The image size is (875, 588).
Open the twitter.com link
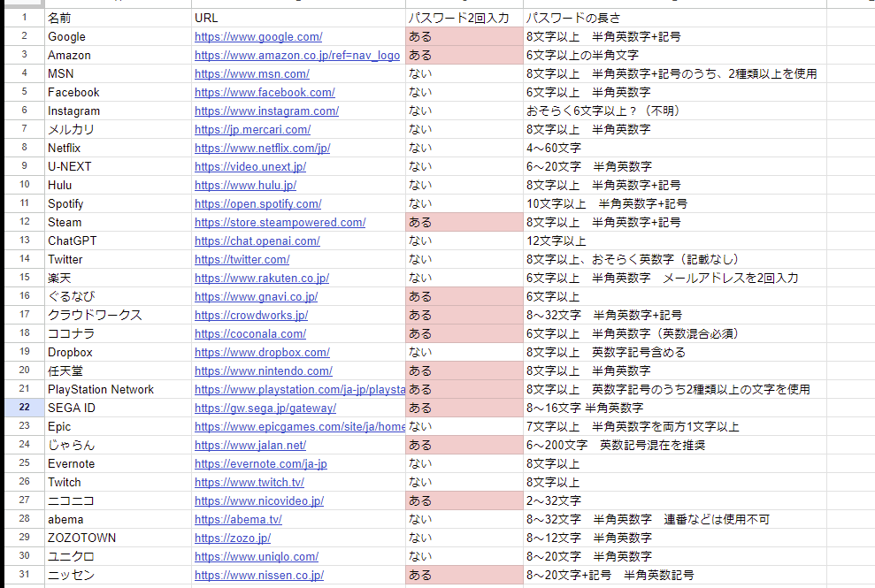[242, 259]
